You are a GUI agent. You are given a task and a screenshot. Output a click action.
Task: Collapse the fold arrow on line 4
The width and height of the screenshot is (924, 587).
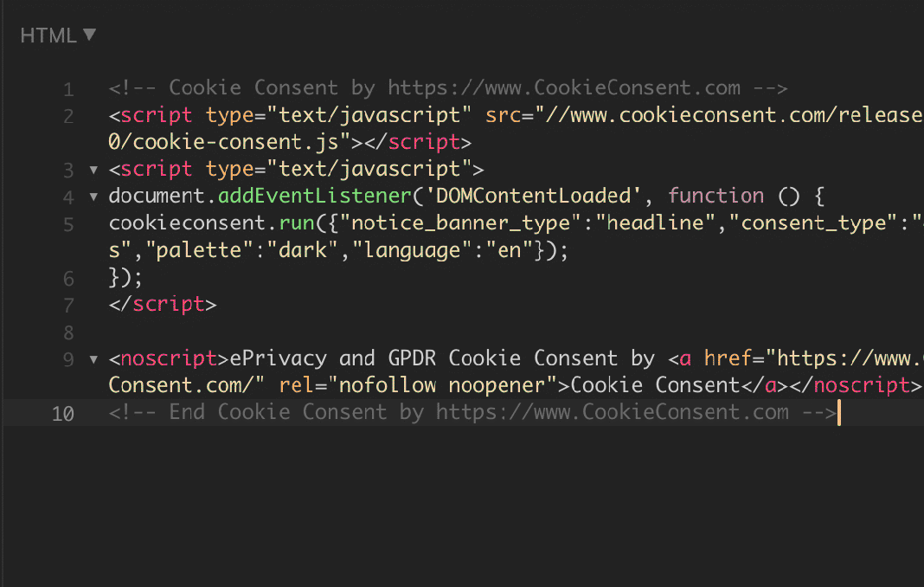click(93, 197)
